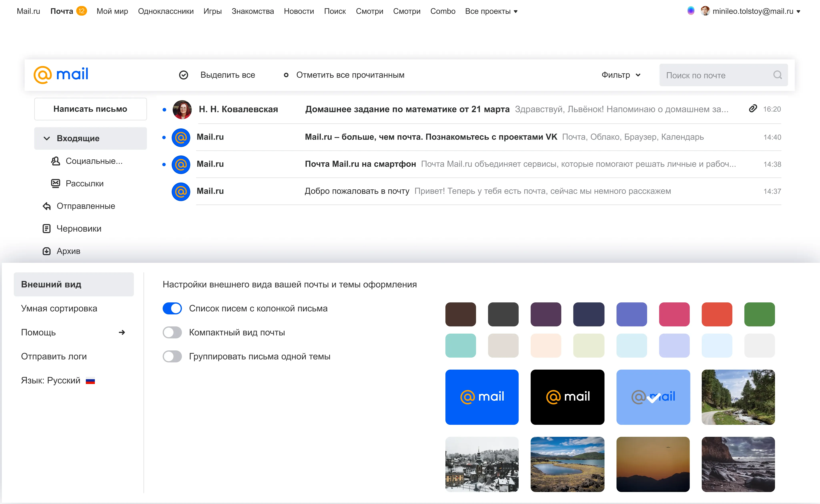This screenshot has height=504, width=820.
Task: Open Одноклассники in top navigation
Action: point(166,11)
